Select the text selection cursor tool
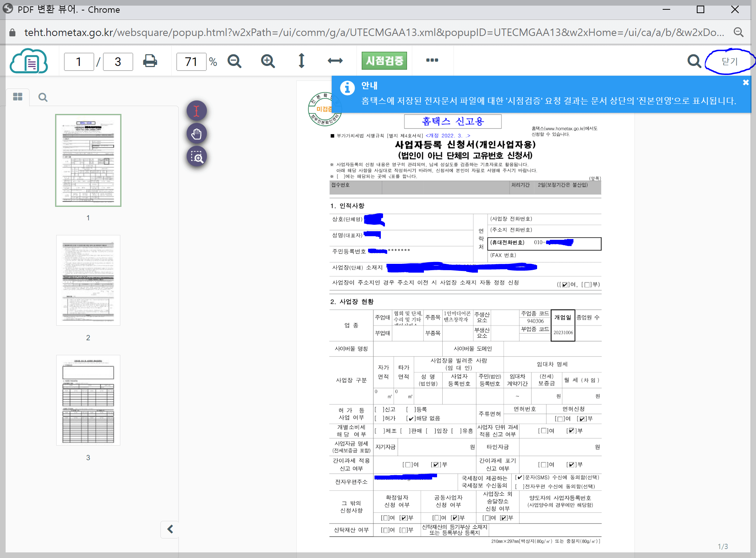This screenshot has width=756, height=558. pos(197,111)
